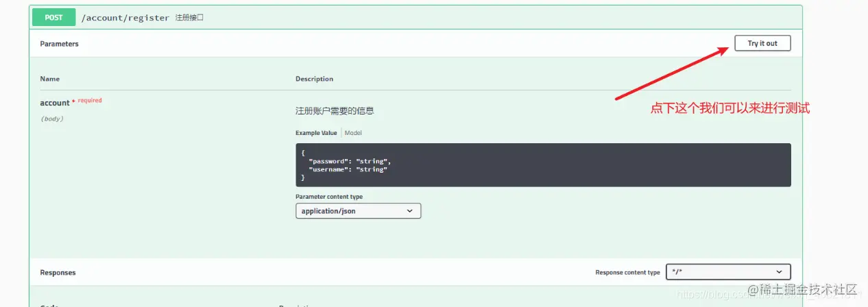Collapse the POST /account/register operation header
This screenshot has height=307, width=868.
(x=415, y=18)
